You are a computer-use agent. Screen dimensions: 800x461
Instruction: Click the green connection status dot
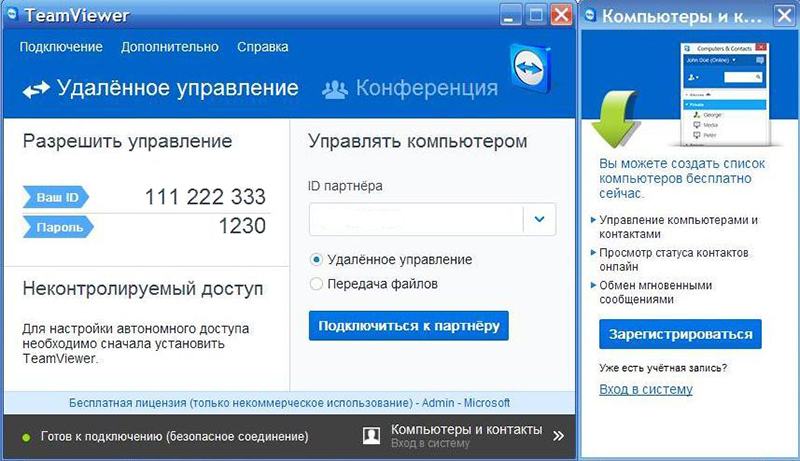pyautogui.click(x=27, y=437)
